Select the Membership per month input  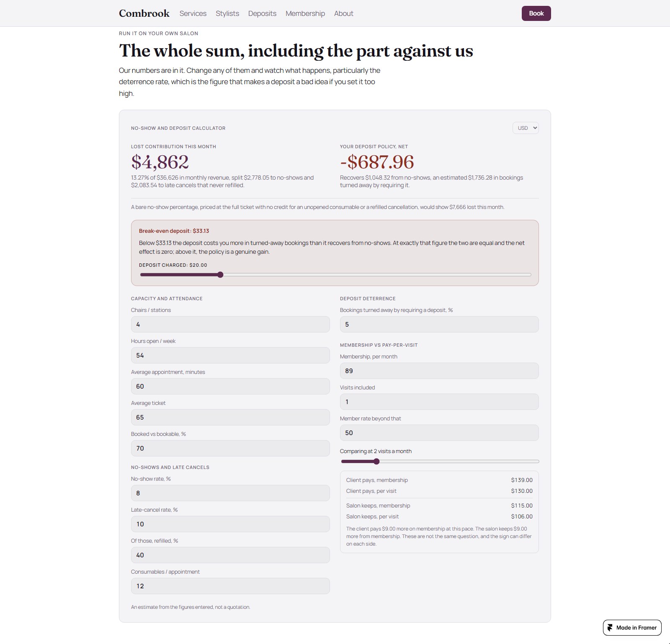(x=439, y=371)
